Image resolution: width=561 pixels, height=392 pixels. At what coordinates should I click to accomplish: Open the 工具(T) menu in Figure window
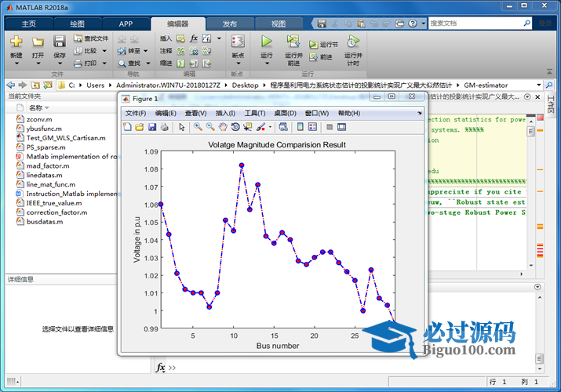pos(255,114)
